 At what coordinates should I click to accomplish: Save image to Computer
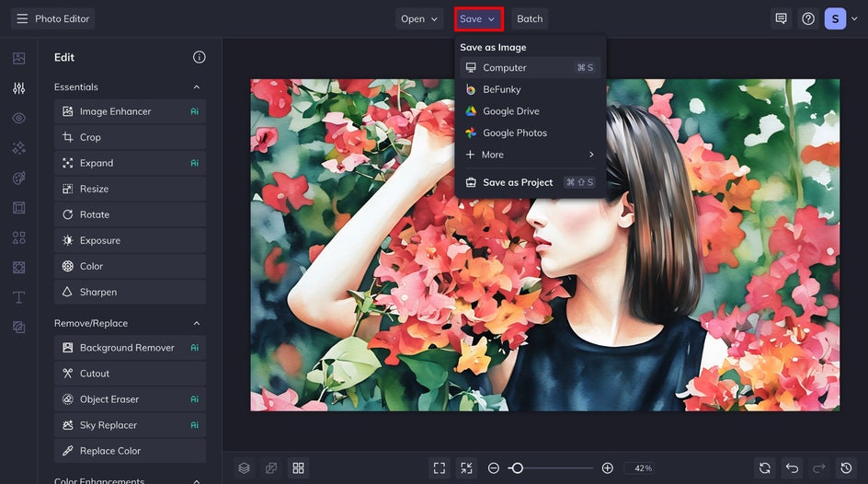click(x=530, y=67)
